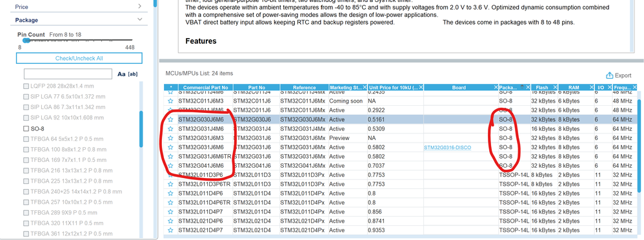Close the RAM column with its X
The image size is (644, 240).
pyautogui.click(x=591, y=88)
